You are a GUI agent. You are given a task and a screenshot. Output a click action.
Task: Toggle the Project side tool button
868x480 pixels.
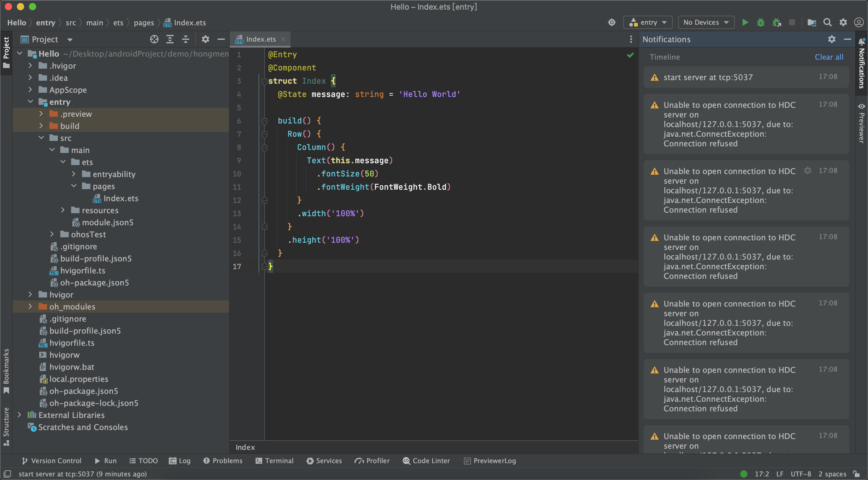click(6, 52)
